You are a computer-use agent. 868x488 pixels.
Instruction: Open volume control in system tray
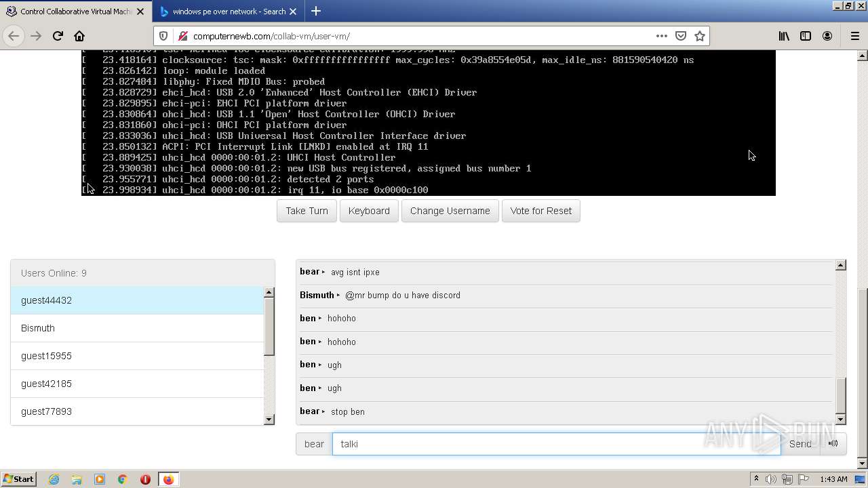771,479
